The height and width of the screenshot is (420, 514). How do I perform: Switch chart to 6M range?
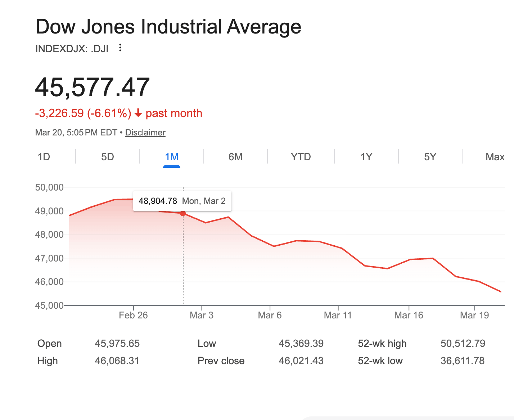[x=235, y=157]
